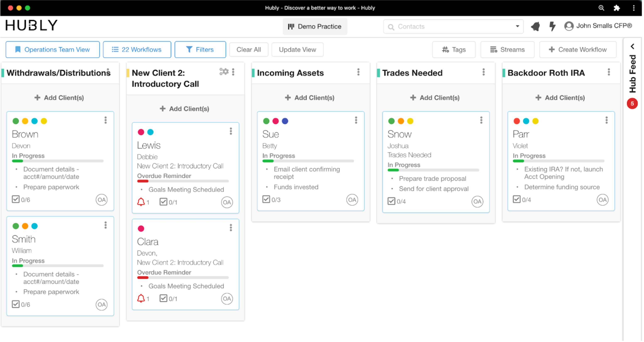
Task: Expand the Hub Feed side panel chevron
Action: [x=632, y=46]
